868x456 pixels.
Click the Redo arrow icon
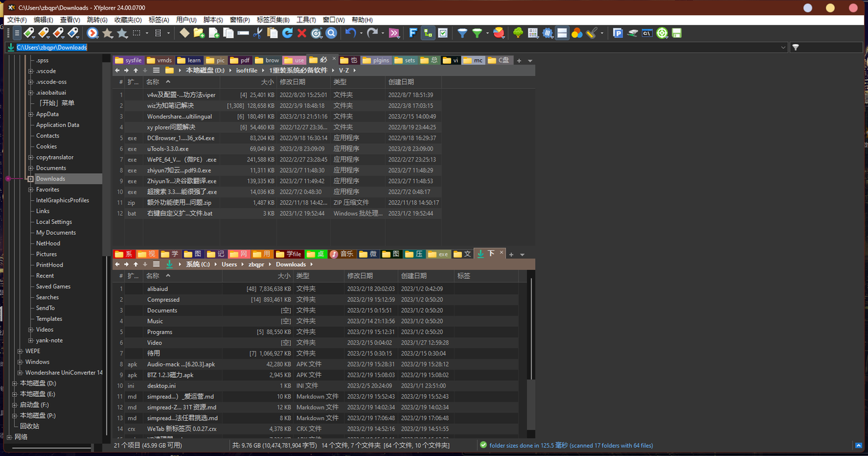[x=372, y=33]
